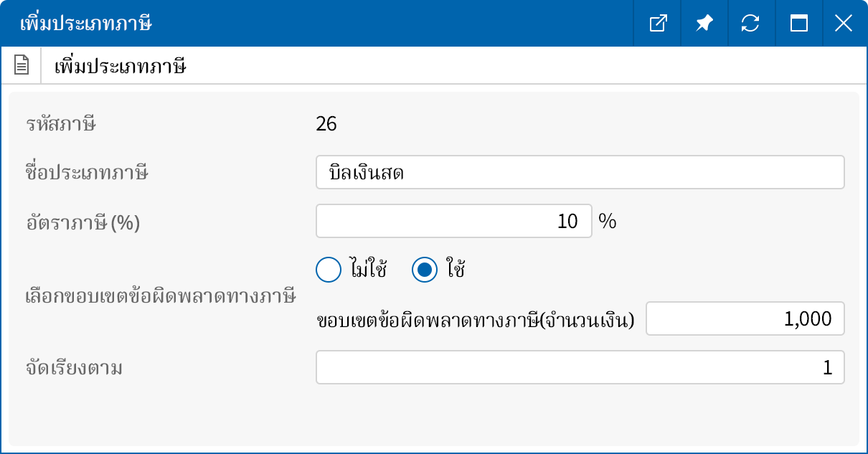Viewport: 868px width, 454px height.
Task: Click the reload icon beside the pin
Action: coord(750,23)
